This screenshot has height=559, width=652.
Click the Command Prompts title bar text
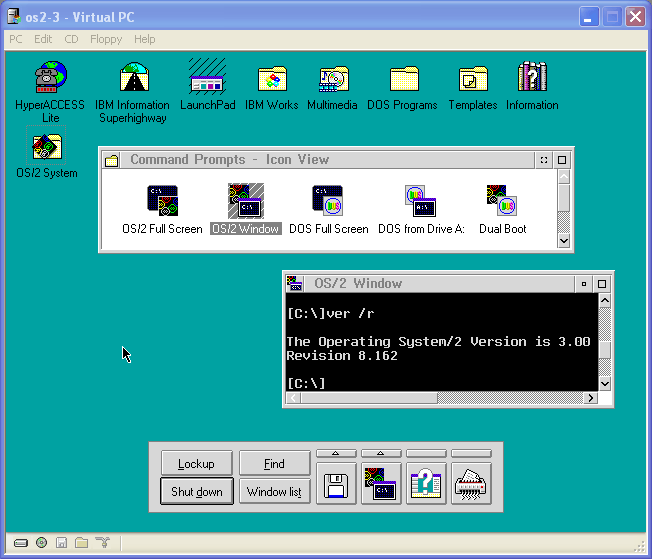coord(230,160)
